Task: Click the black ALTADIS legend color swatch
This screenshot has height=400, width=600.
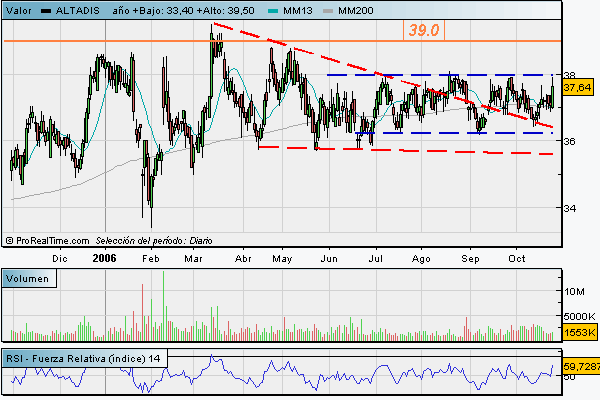Action: click(x=46, y=11)
